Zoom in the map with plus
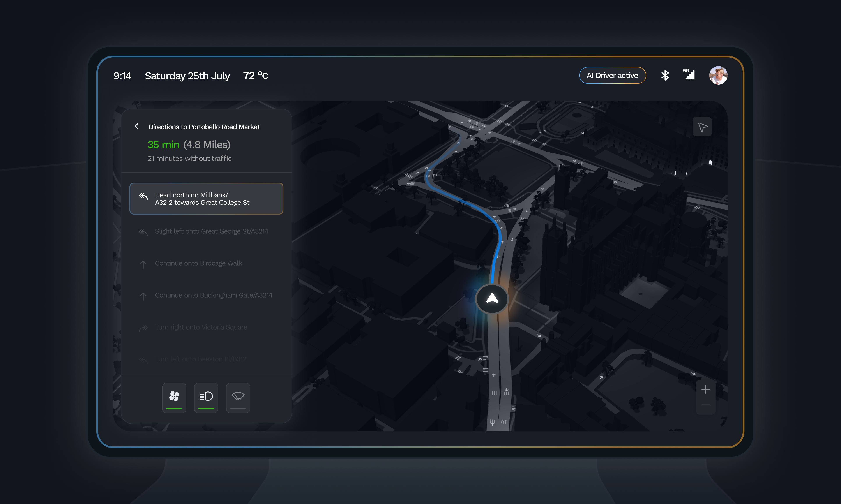This screenshot has height=504, width=841. point(705,389)
